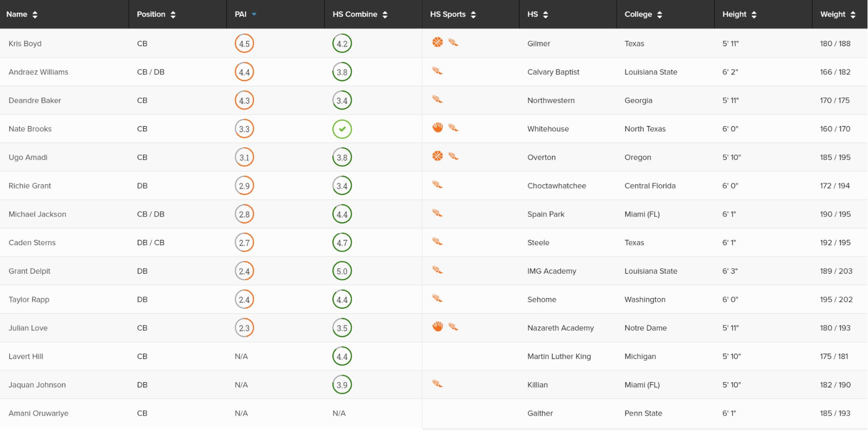This screenshot has height=430, width=868.
Task: Sort table by PAI column arrow
Action: [x=254, y=14]
